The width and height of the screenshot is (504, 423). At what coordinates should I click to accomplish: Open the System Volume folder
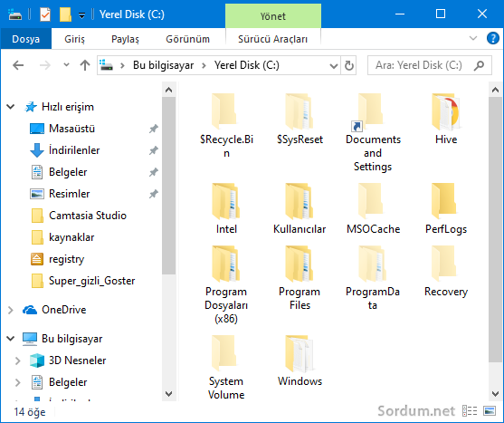point(226,367)
